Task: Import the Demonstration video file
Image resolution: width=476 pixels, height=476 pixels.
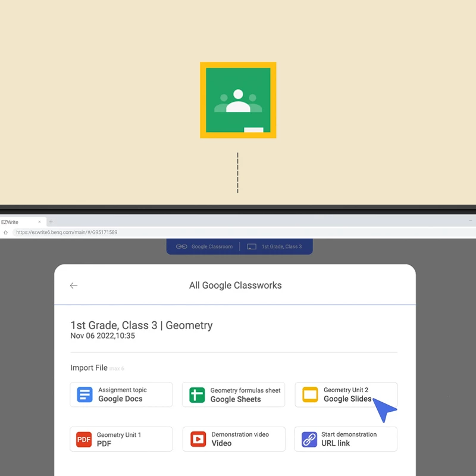Action: click(234, 439)
